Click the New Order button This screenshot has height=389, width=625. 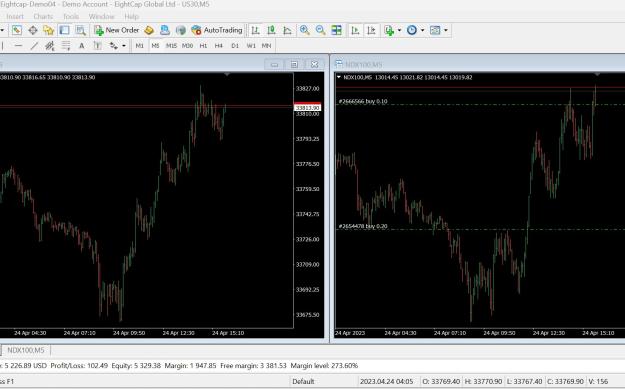pos(117,30)
